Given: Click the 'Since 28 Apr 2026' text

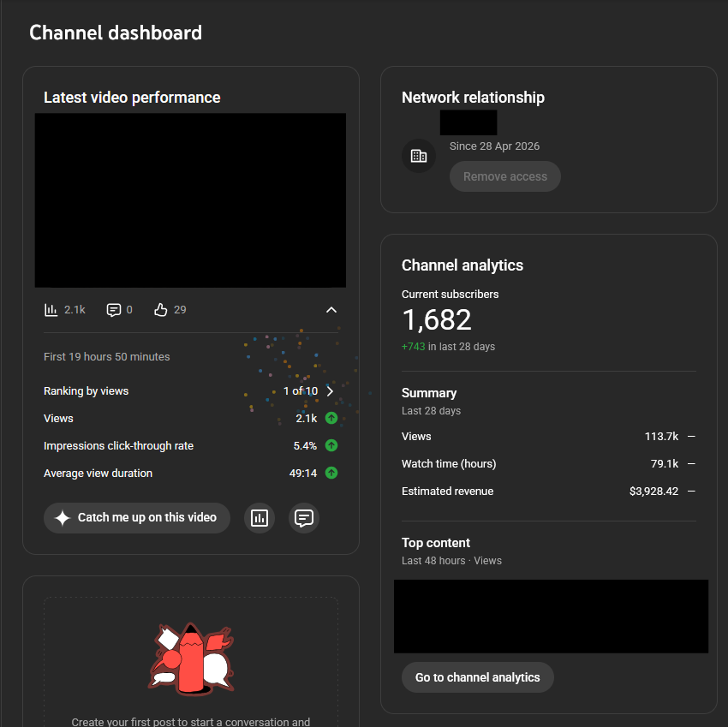Looking at the screenshot, I should 494,146.
